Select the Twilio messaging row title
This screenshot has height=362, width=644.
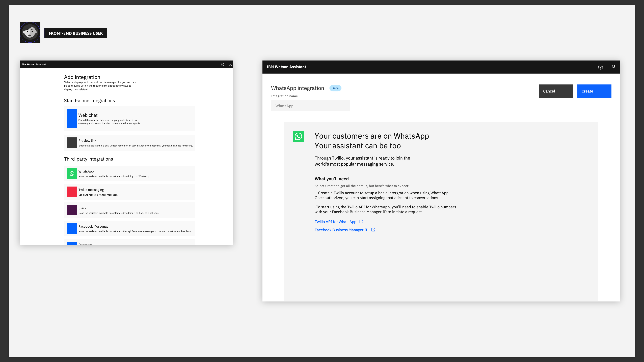click(x=91, y=190)
